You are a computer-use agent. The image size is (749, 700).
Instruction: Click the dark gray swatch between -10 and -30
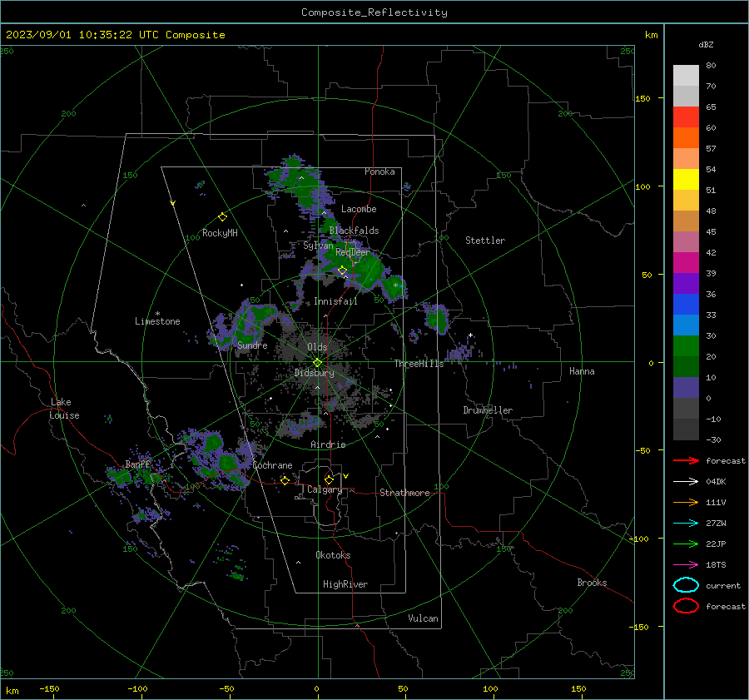coord(686,429)
